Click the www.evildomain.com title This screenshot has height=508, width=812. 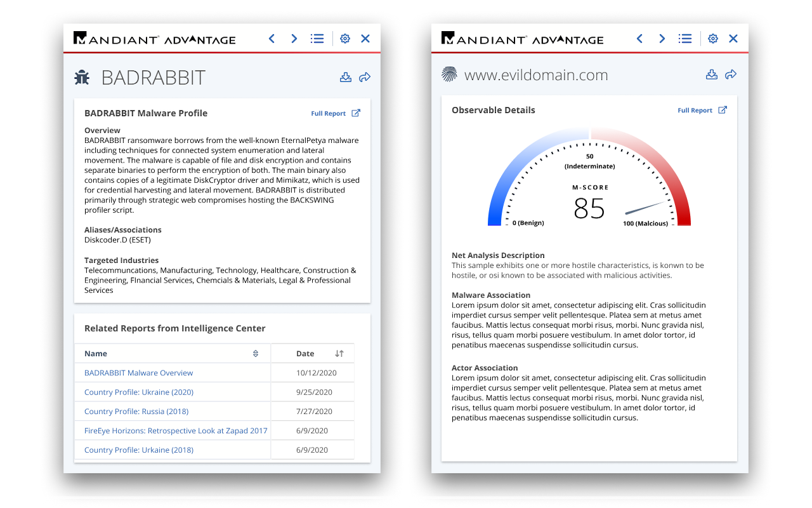click(x=536, y=75)
